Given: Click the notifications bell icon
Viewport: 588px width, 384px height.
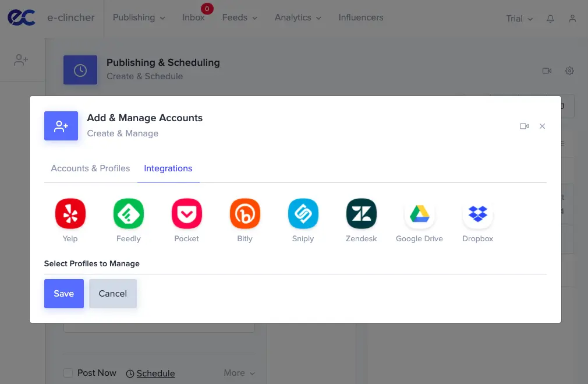Looking at the screenshot, I should tap(550, 19).
